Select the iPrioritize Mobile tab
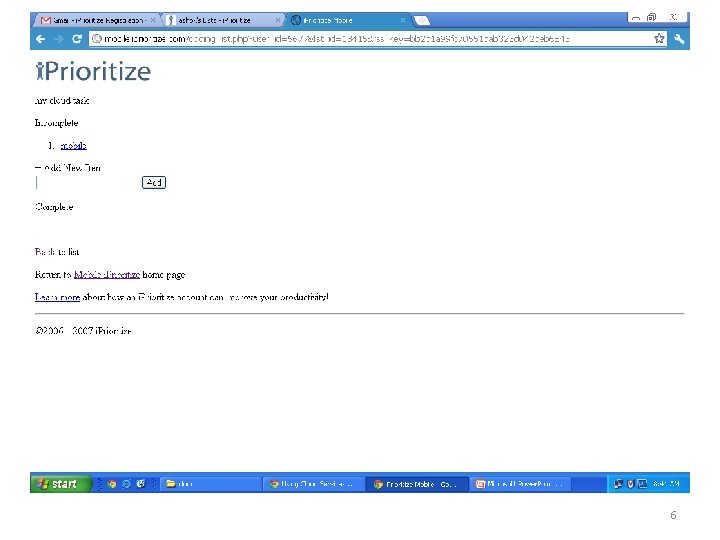 (348, 20)
